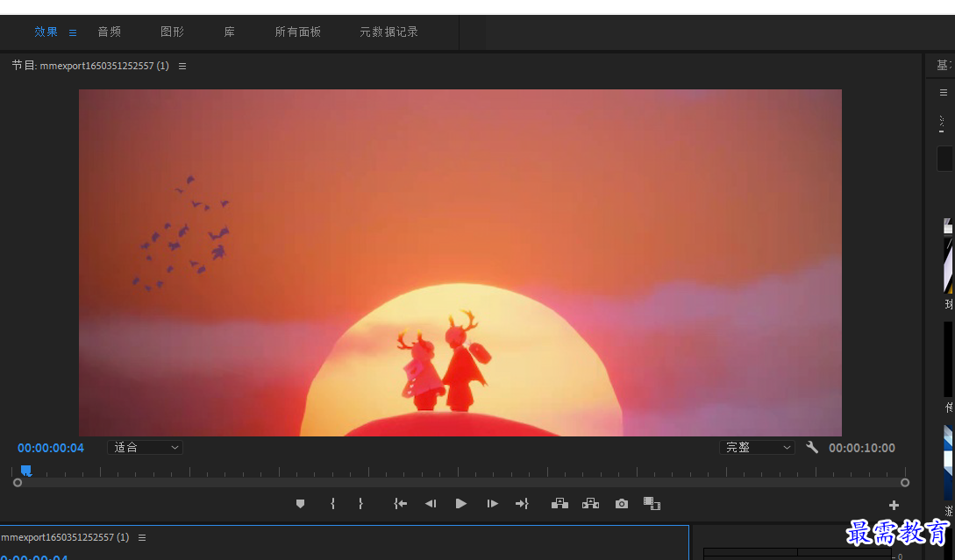Click the 00:00:10:00 duration text

pyautogui.click(x=862, y=448)
